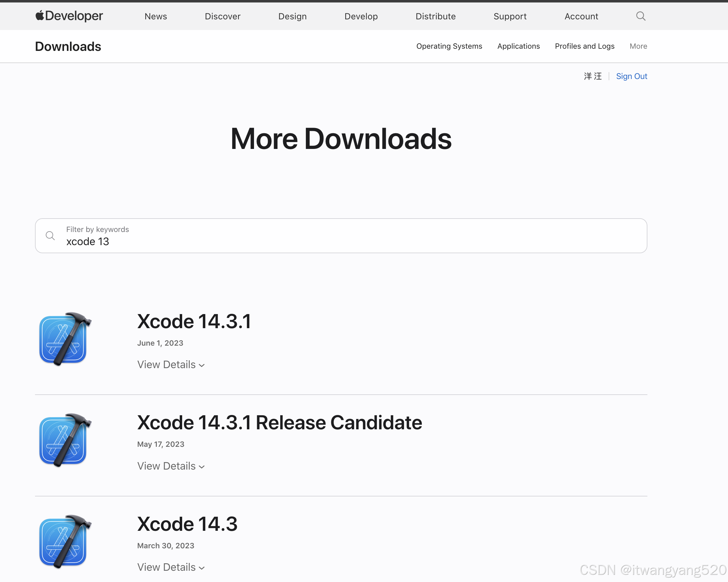Screen dimensions: 728x582
Task: Select the More downloads tab
Action: point(638,46)
